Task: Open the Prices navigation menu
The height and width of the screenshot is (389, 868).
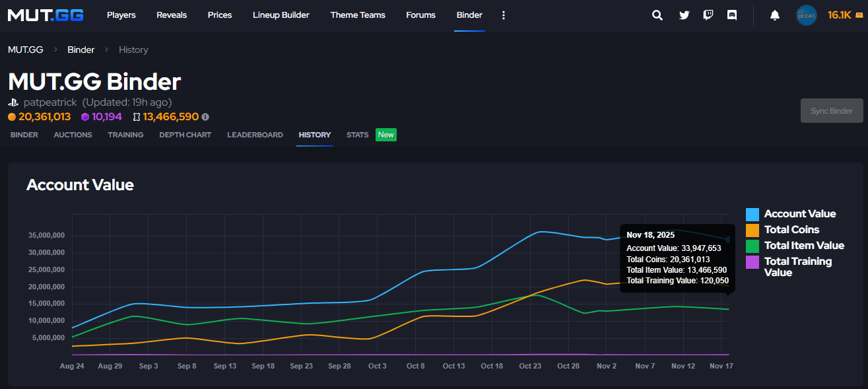Action: pos(220,15)
